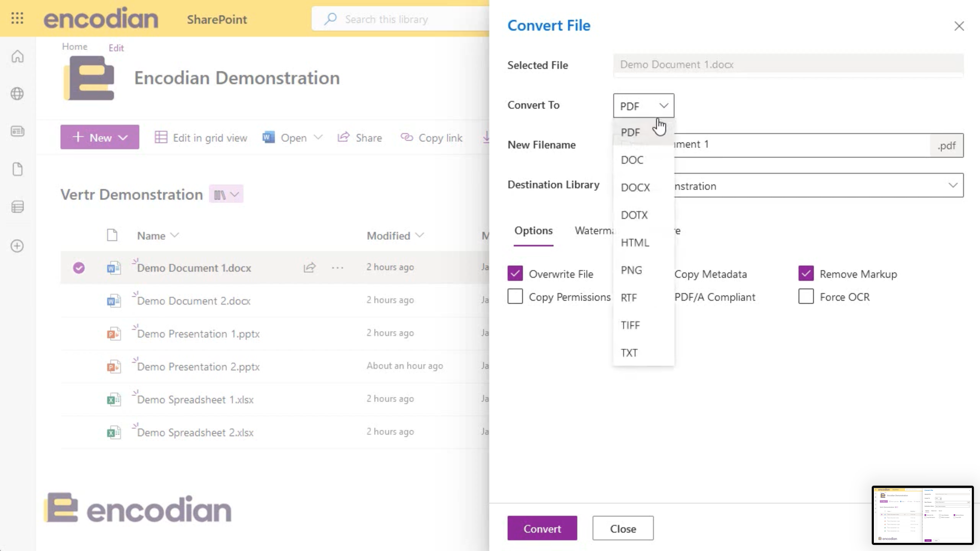Switch to the Options tab
The image size is (980, 551).
533,231
